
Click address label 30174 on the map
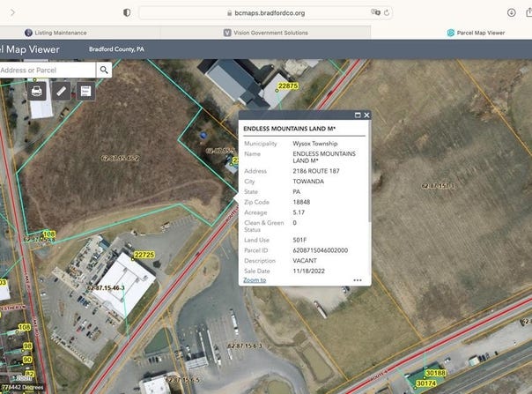426,383
